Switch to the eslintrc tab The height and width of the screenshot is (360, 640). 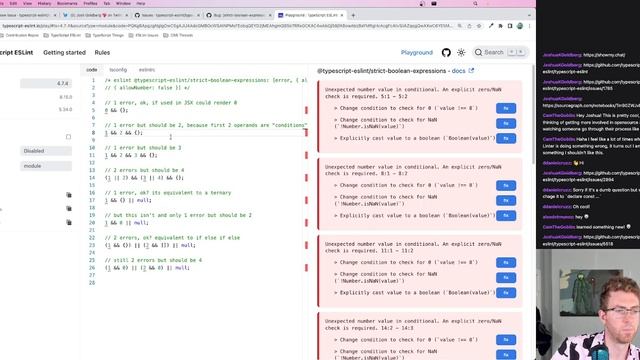coord(147,70)
